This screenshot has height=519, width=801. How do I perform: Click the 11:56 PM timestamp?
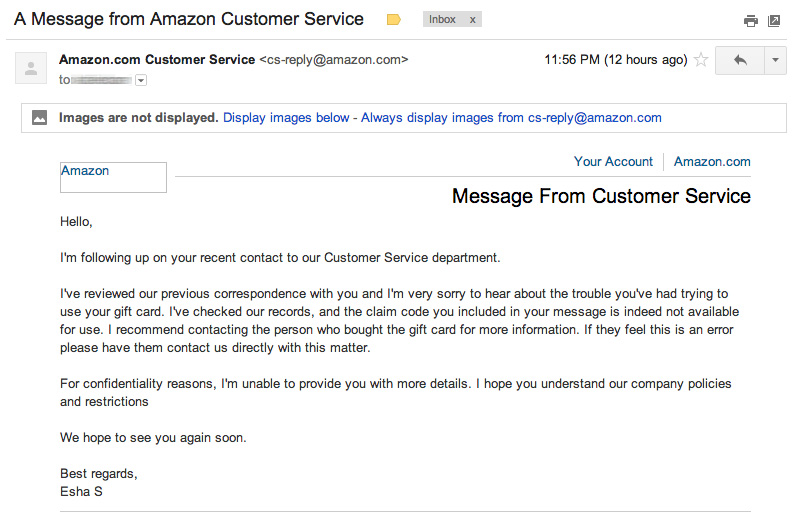(615, 60)
